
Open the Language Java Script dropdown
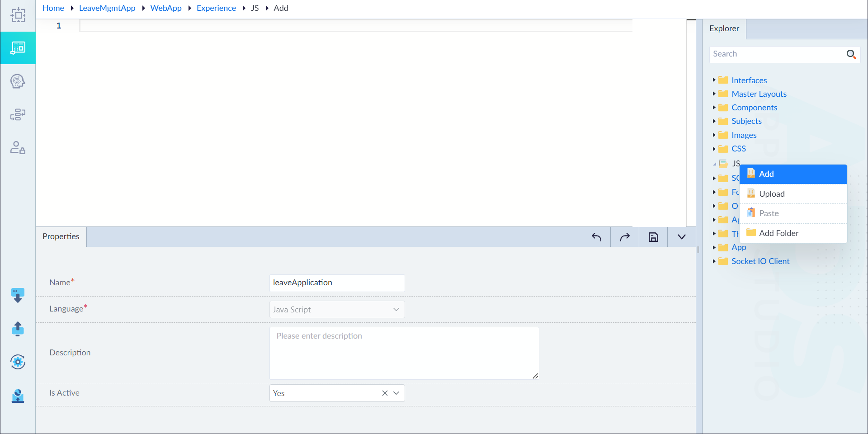pyautogui.click(x=337, y=310)
